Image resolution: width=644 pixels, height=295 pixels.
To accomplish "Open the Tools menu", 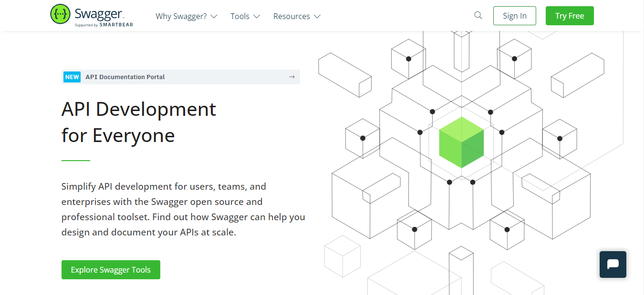I will [241, 16].
